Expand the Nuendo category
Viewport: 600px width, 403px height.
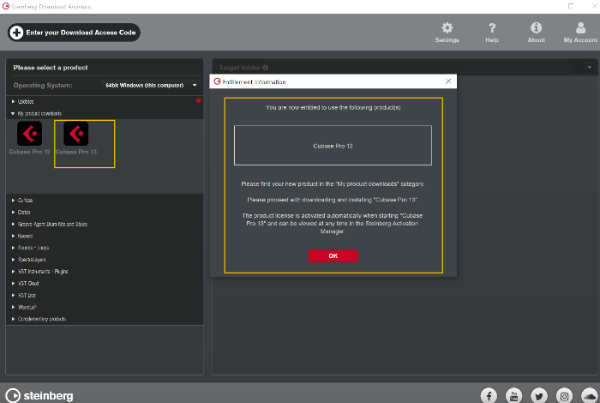(x=13, y=236)
